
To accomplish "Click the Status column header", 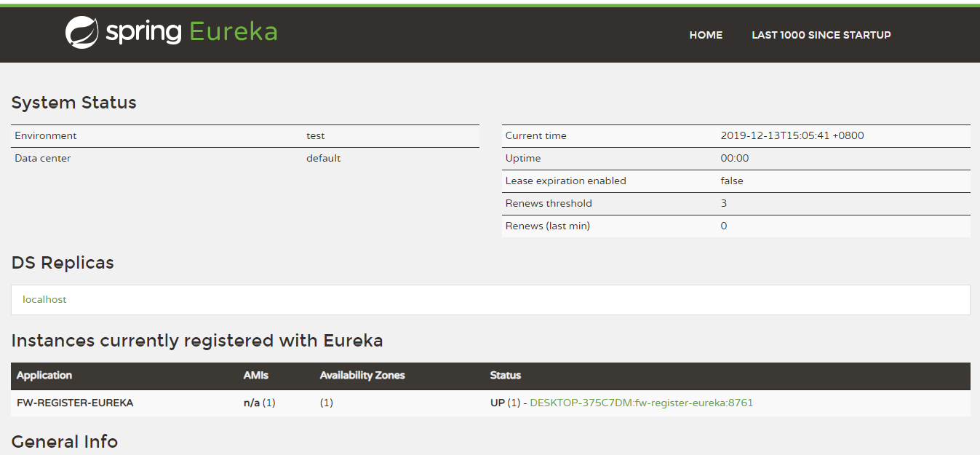I will point(505,376).
